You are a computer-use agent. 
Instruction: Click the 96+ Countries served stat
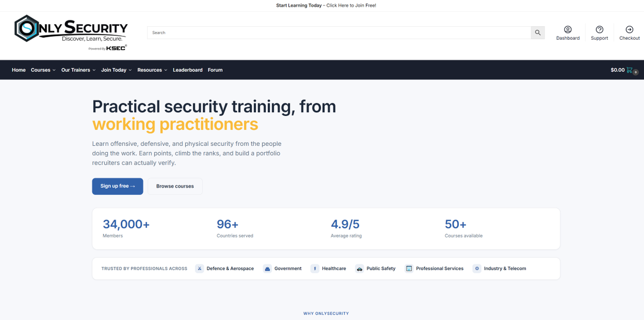pos(235,228)
